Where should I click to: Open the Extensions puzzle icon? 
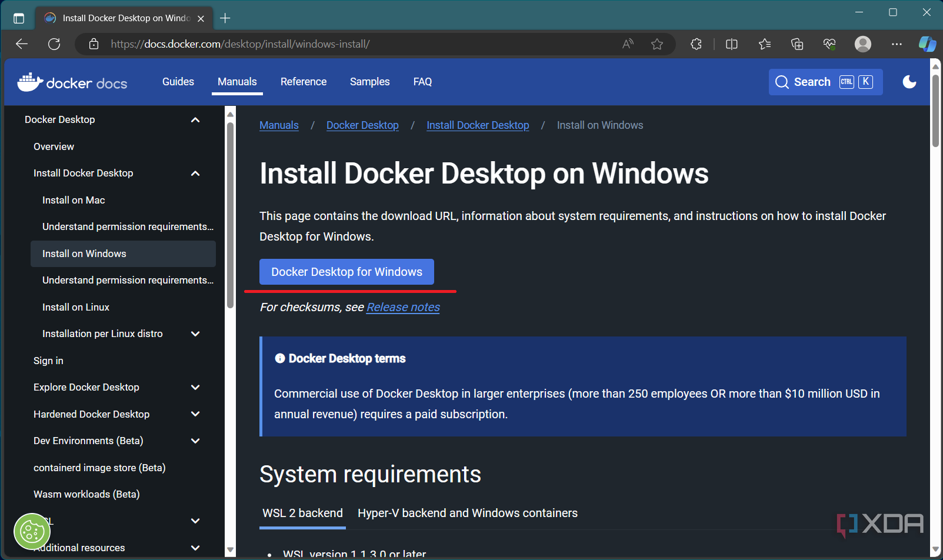tap(696, 44)
